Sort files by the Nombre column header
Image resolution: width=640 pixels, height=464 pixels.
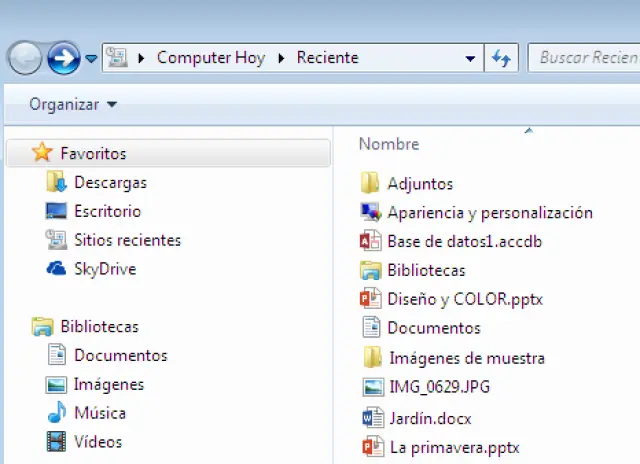389,144
